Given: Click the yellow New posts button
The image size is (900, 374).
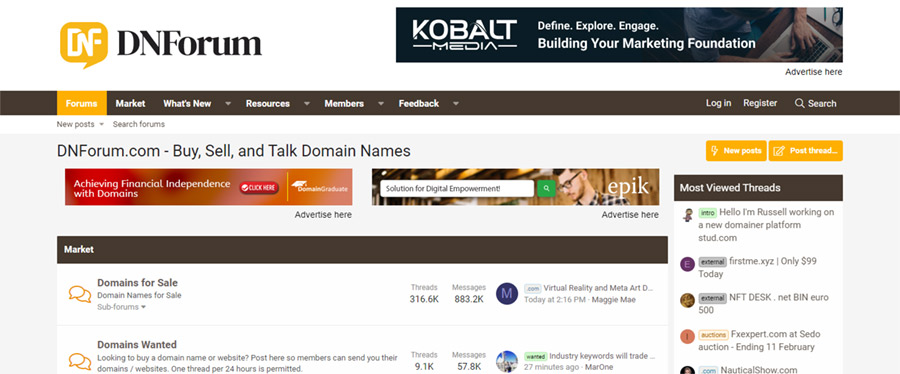Looking at the screenshot, I should [736, 151].
